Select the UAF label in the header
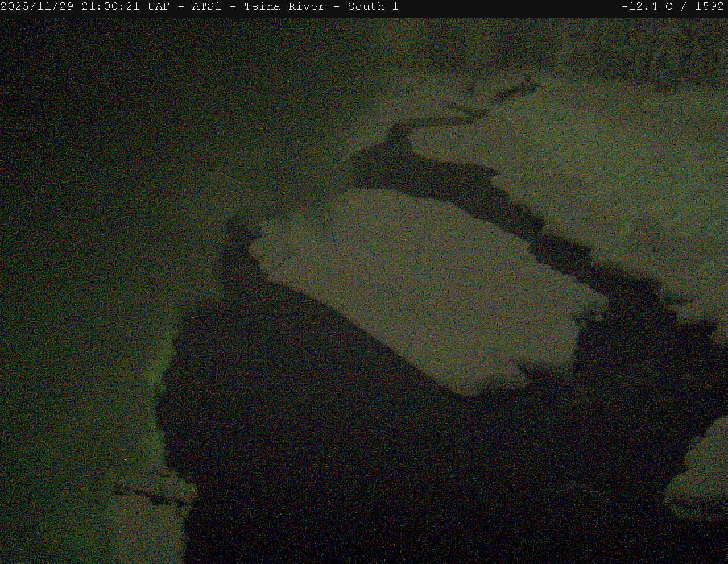This screenshot has width=728, height=564. 158,7
